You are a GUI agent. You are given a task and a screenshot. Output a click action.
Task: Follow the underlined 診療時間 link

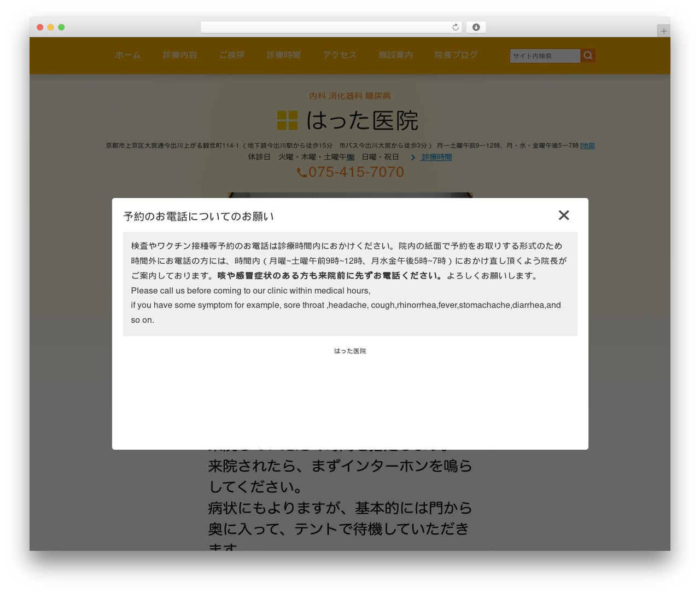coord(436,157)
